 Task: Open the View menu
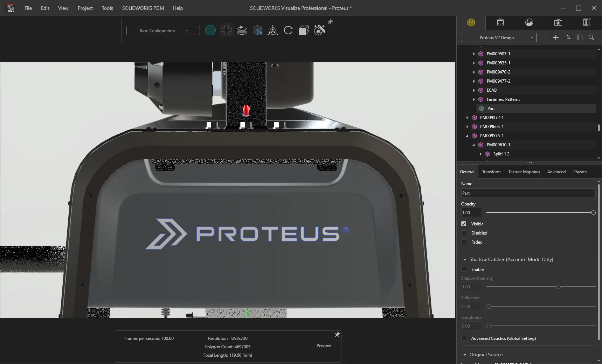(63, 8)
